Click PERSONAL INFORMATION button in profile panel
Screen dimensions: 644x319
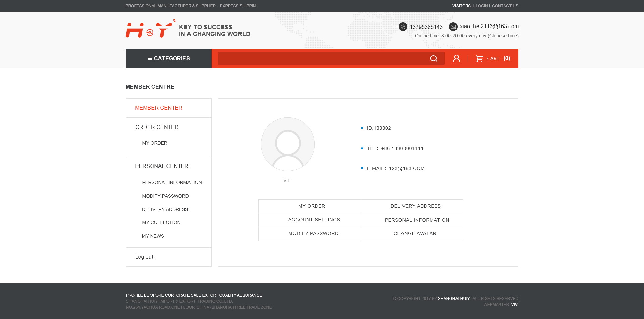pyautogui.click(x=412, y=220)
